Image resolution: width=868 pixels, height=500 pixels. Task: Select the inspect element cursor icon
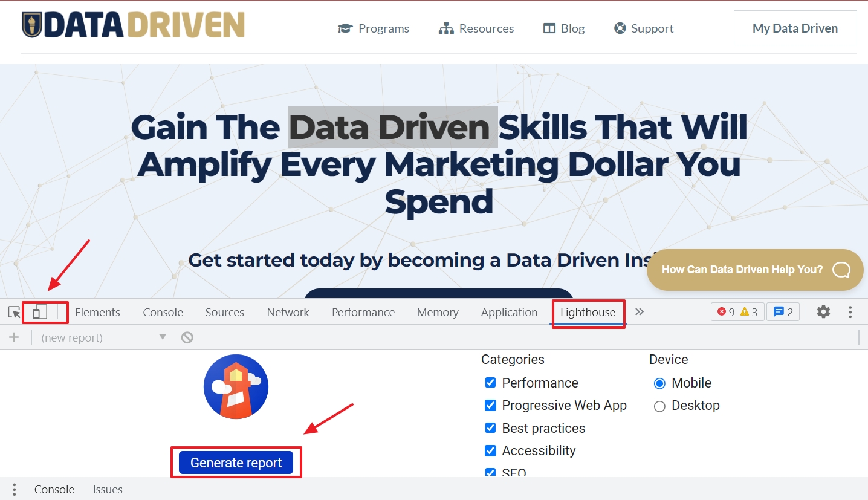(x=14, y=312)
